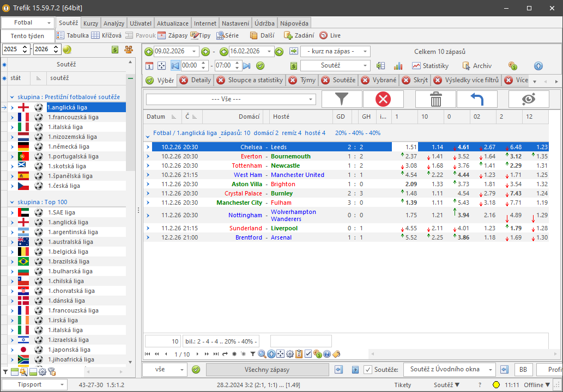Open the Analýzy menu tab
Viewport: 563px width, 392px height.
[x=114, y=23]
